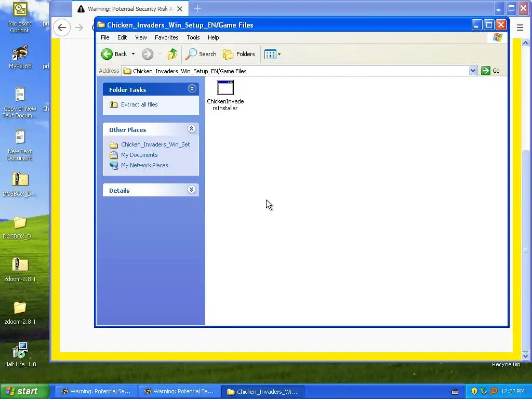
Task: Click the grayed Forward arrow in Explorer
Action: [x=148, y=54]
